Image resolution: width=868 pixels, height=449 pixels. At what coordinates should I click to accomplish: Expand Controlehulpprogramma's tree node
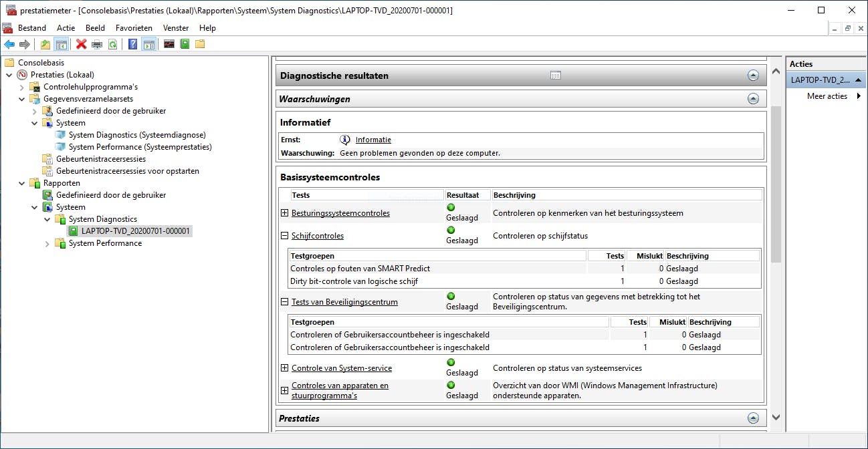pos(22,87)
